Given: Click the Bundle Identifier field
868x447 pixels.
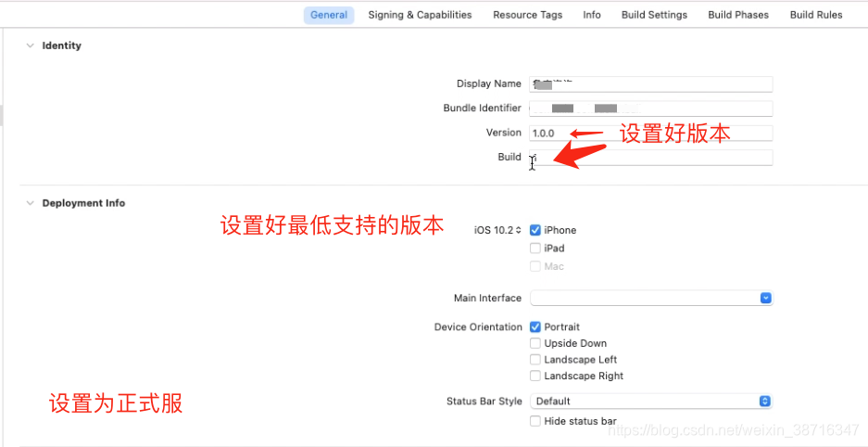Looking at the screenshot, I should pyautogui.click(x=651, y=109).
